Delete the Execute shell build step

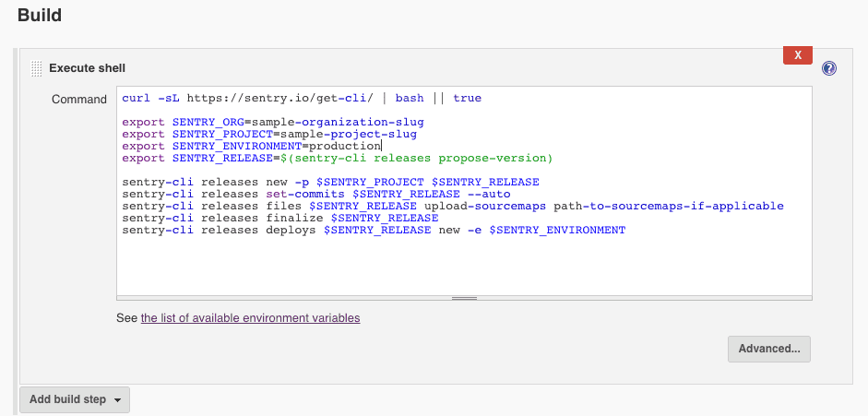(x=797, y=54)
